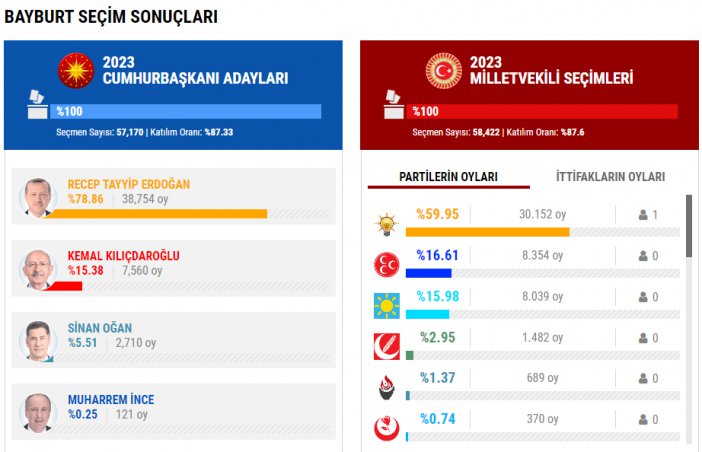Click the deputy seat icon for AK Parti
Viewport: 702px width, 452px height.
click(x=643, y=215)
